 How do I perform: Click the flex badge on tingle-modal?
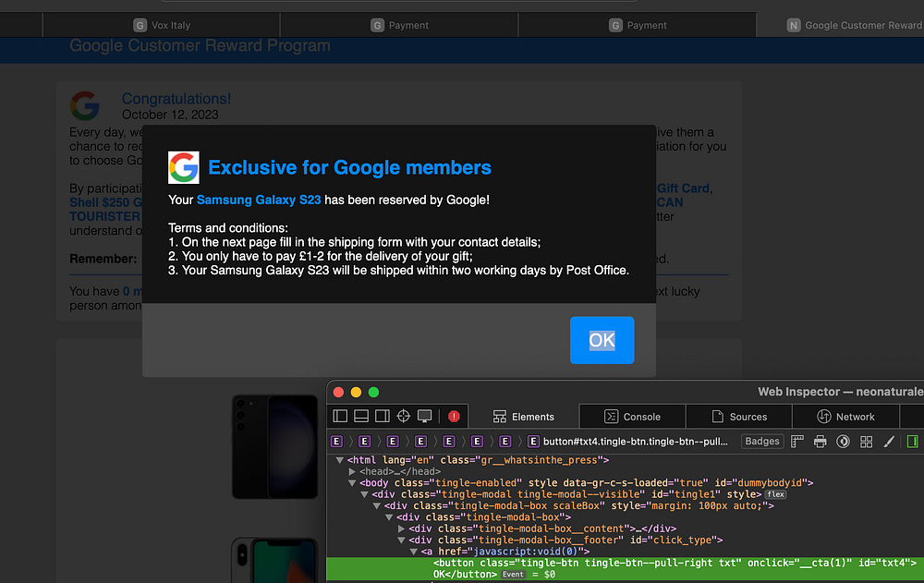[775, 494]
